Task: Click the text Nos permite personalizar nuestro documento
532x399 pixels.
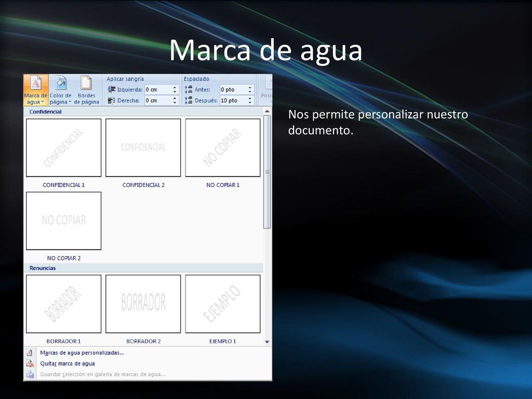Action: (378, 122)
